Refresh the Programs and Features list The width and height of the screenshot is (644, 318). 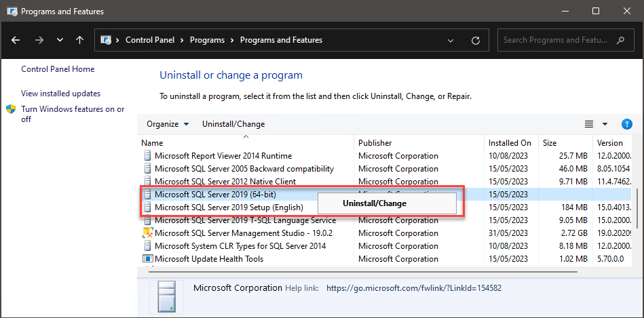(476, 40)
